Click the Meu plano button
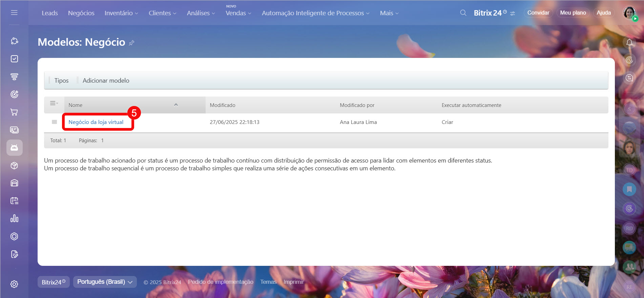This screenshot has width=644, height=298. click(x=573, y=13)
